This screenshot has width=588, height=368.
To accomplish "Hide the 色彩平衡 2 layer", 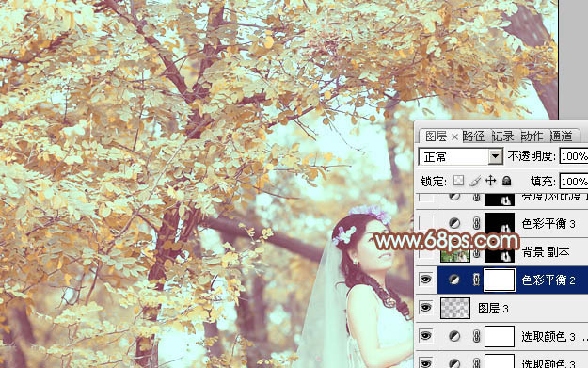I will (425, 280).
